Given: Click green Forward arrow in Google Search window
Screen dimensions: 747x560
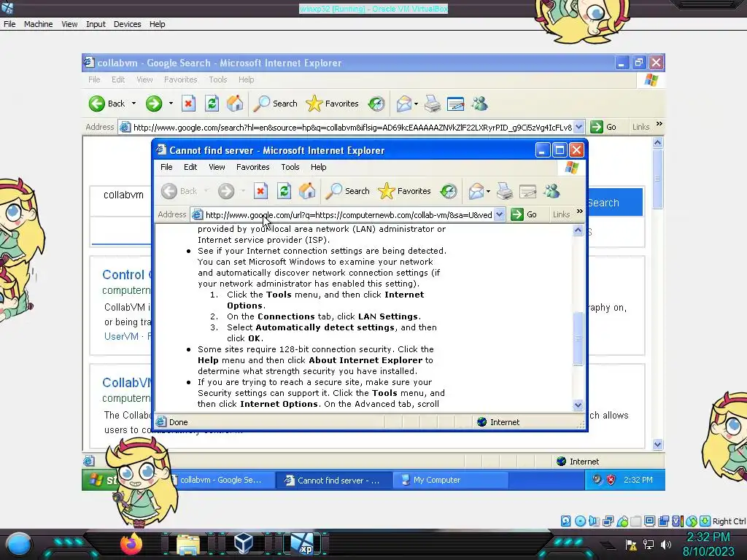Looking at the screenshot, I should [x=154, y=104].
